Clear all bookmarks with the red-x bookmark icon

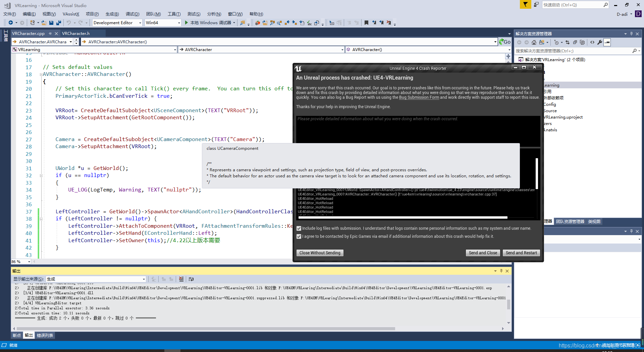(x=389, y=23)
